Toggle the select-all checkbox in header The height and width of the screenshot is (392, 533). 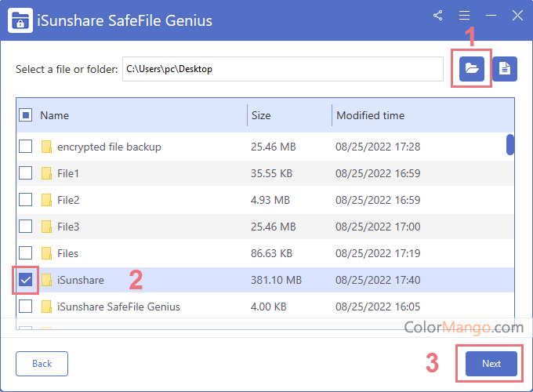point(26,115)
